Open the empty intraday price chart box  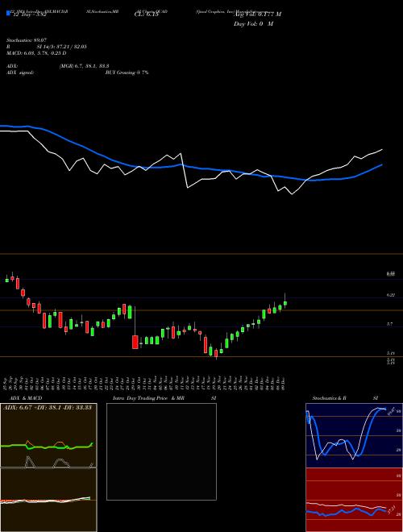(161, 451)
